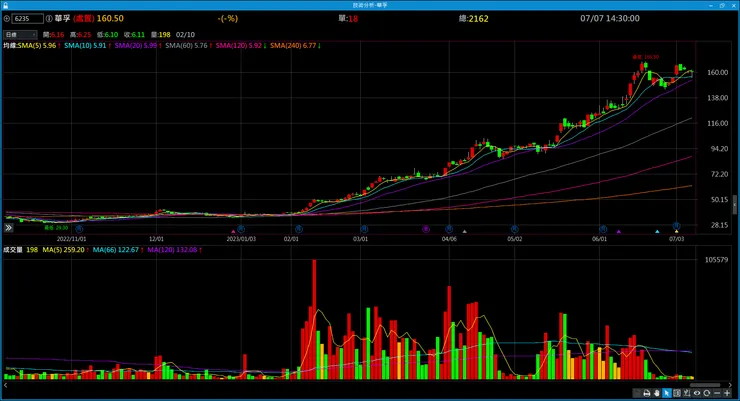
Task: Click the purple circle marker before 04/06
Action: [426, 229]
